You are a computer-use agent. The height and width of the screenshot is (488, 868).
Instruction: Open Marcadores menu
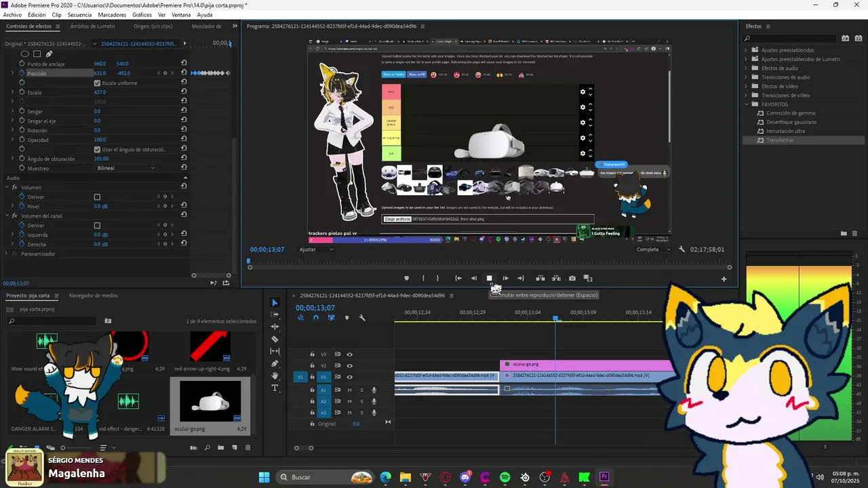(112, 14)
